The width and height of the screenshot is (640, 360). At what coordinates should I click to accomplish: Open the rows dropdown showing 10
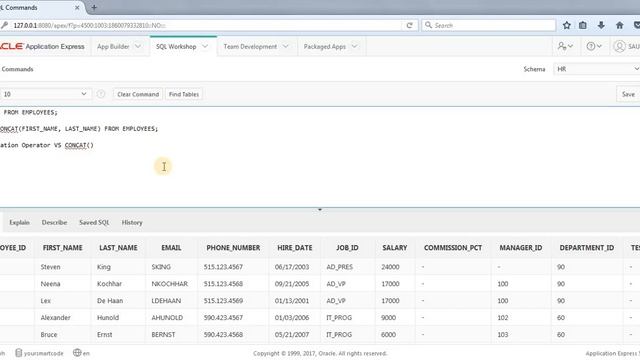click(45, 94)
